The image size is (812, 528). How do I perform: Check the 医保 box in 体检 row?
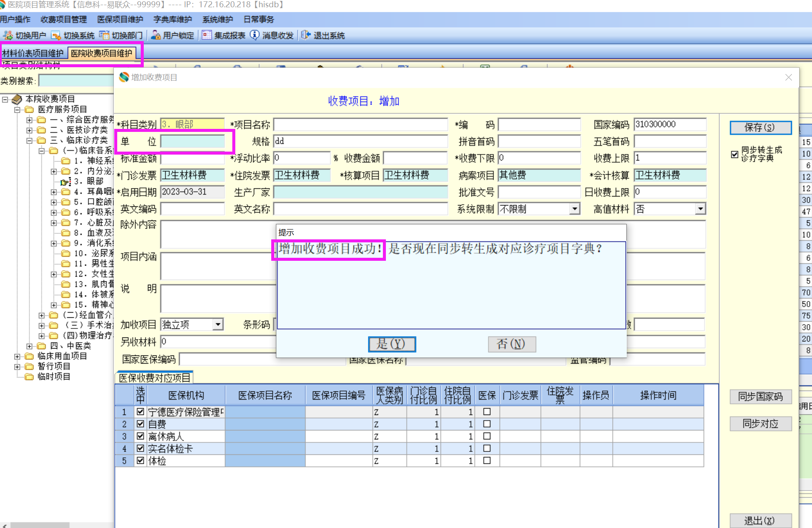click(x=486, y=460)
